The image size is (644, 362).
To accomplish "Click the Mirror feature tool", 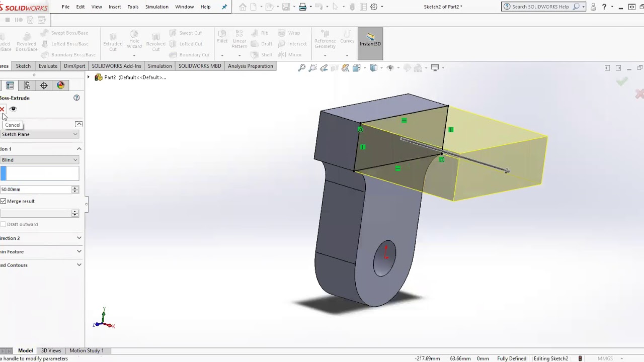I will pos(290,55).
